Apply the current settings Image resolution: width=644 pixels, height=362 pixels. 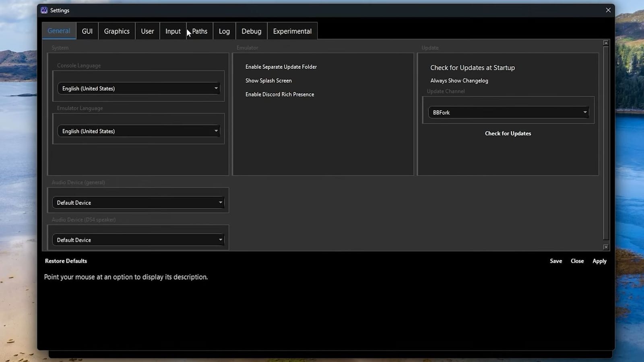pyautogui.click(x=599, y=261)
